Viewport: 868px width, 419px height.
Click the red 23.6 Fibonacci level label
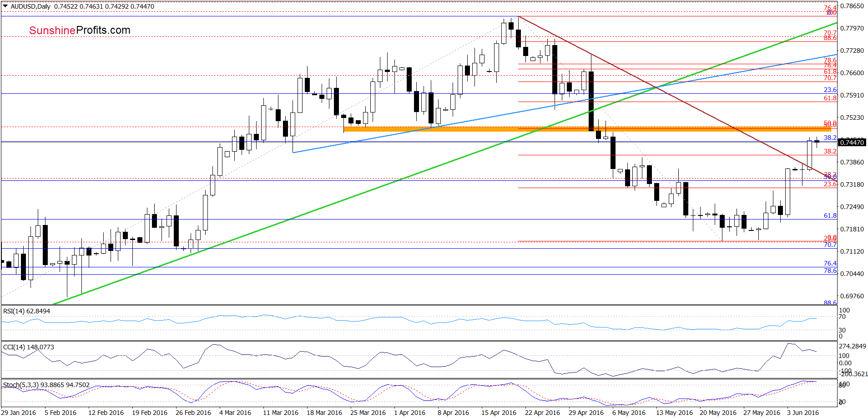click(x=830, y=184)
